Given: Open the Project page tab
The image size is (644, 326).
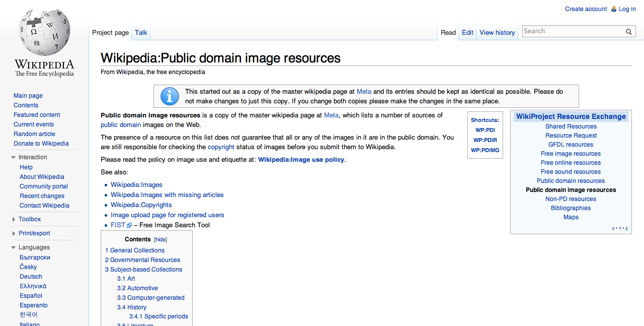Looking at the screenshot, I should point(110,32).
